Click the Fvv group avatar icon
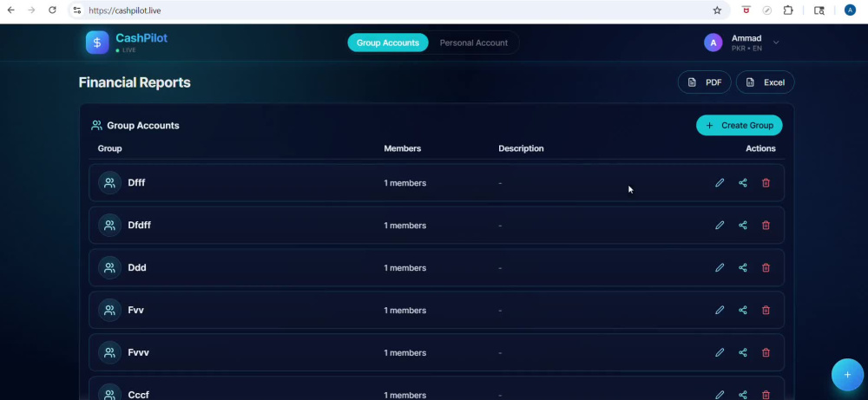 point(109,311)
